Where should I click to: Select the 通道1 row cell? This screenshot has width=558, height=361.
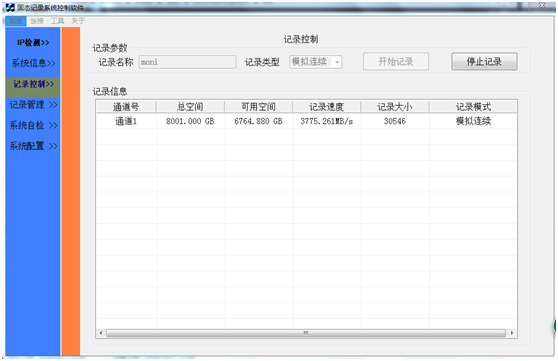[x=126, y=121]
